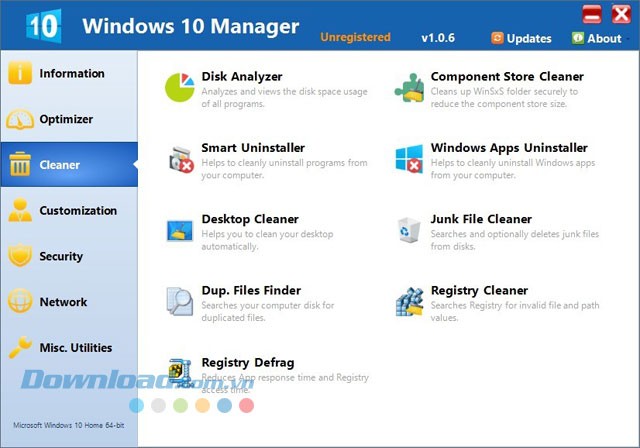Image resolution: width=640 pixels, height=448 pixels.
Task: Click the Dup. Files Finder magnifier icon
Action: click(x=180, y=301)
